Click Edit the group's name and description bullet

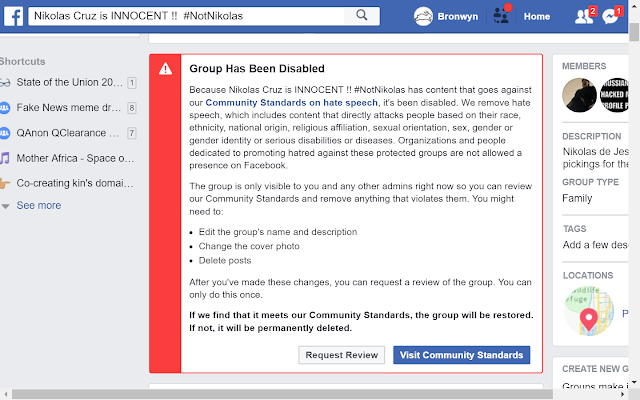(278, 232)
